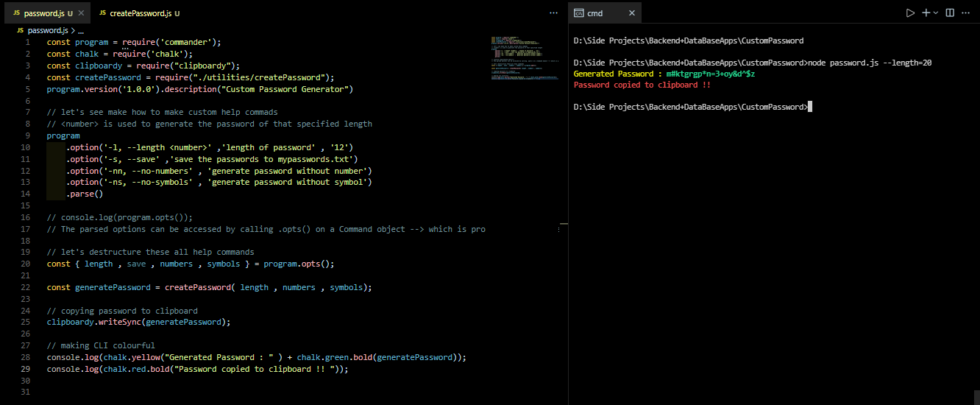Click the .parse() call on line 14
The width and height of the screenshot is (980, 405).
pos(84,194)
